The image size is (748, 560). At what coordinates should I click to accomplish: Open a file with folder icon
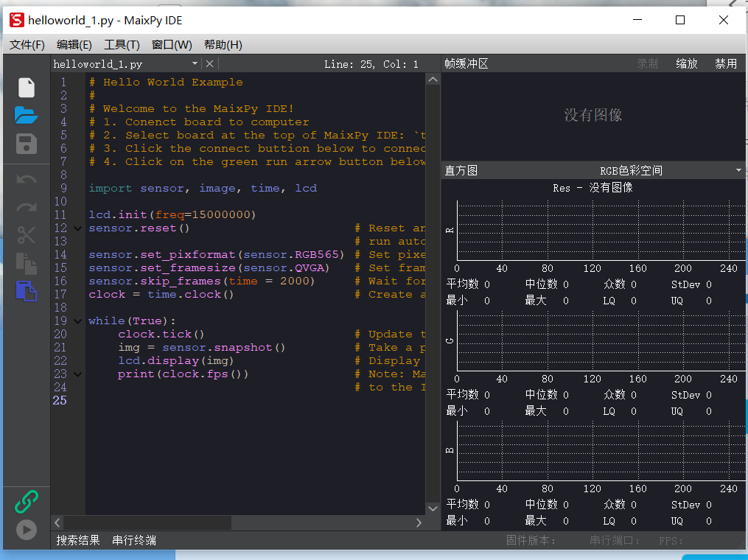click(x=26, y=115)
